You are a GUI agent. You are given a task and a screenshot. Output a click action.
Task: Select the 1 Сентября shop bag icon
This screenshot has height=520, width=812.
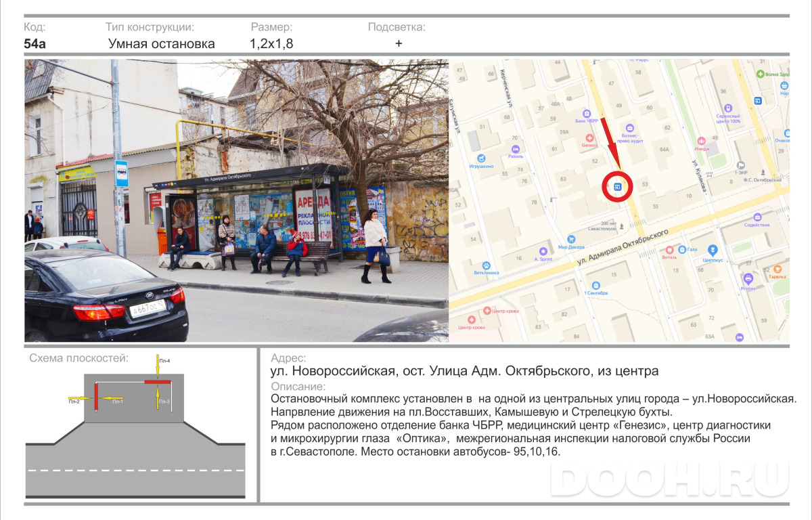[595, 284]
